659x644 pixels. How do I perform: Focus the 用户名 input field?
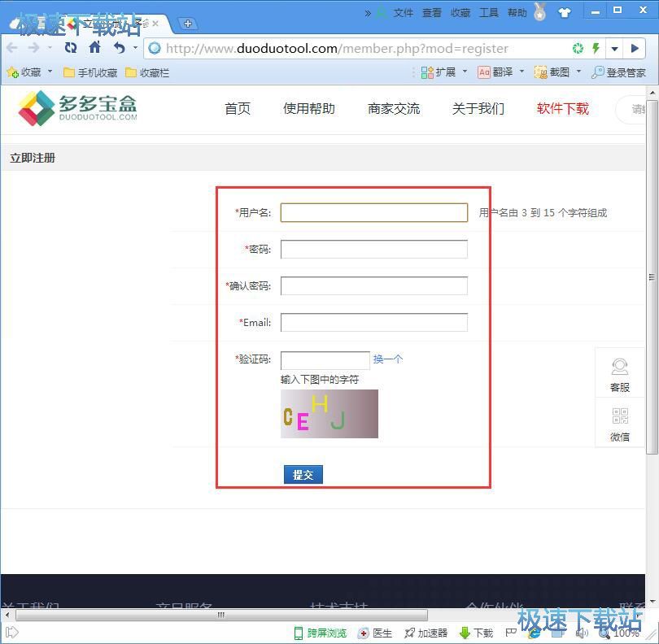[374, 212]
